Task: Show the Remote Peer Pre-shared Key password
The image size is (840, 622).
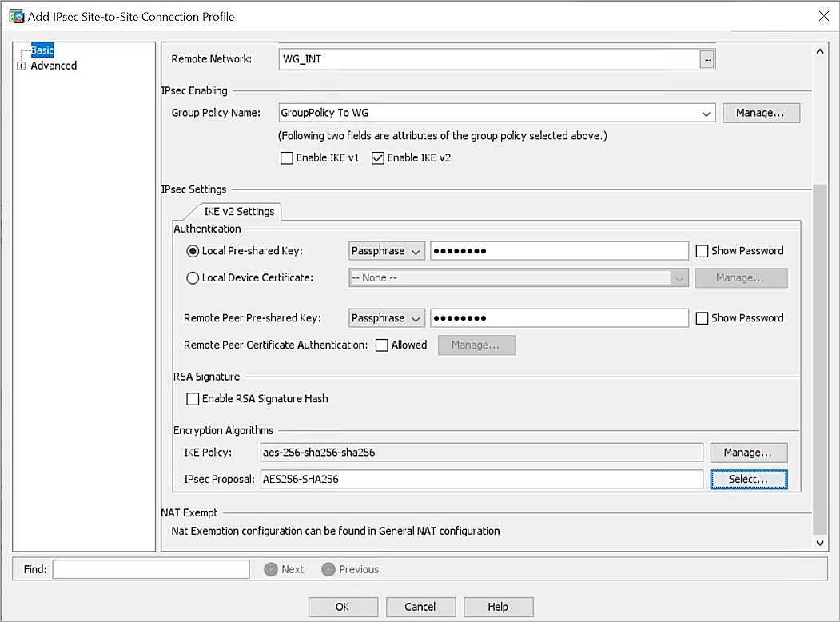Action: (x=702, y=317)
